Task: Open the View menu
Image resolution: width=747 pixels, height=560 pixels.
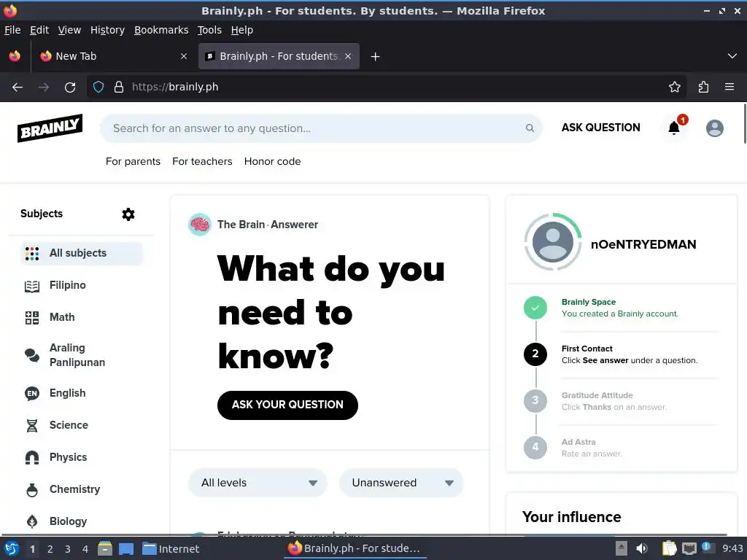Action: pyautogui.click(x=69, y=30)
